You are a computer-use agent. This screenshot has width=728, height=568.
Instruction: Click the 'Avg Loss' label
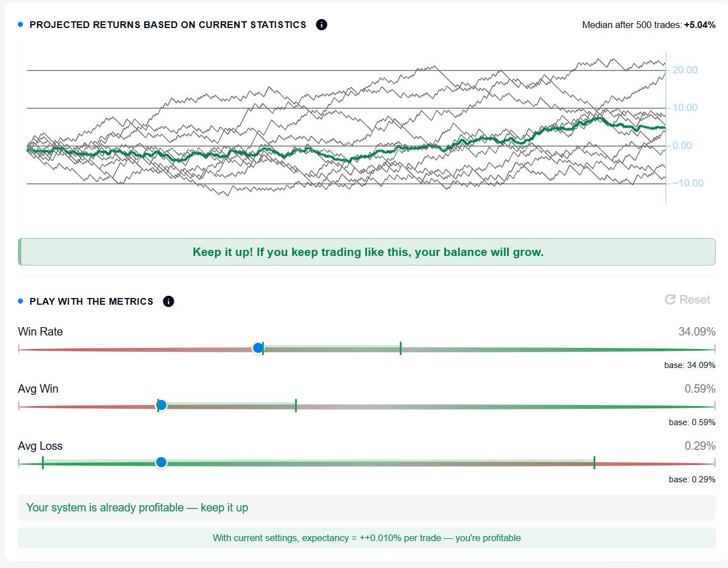[x=40, y=446]
